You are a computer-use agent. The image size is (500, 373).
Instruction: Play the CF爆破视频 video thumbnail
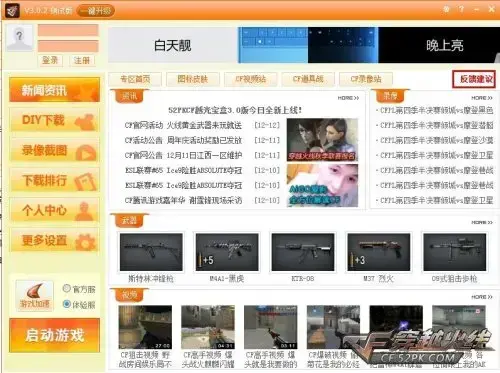click(333, 327)
